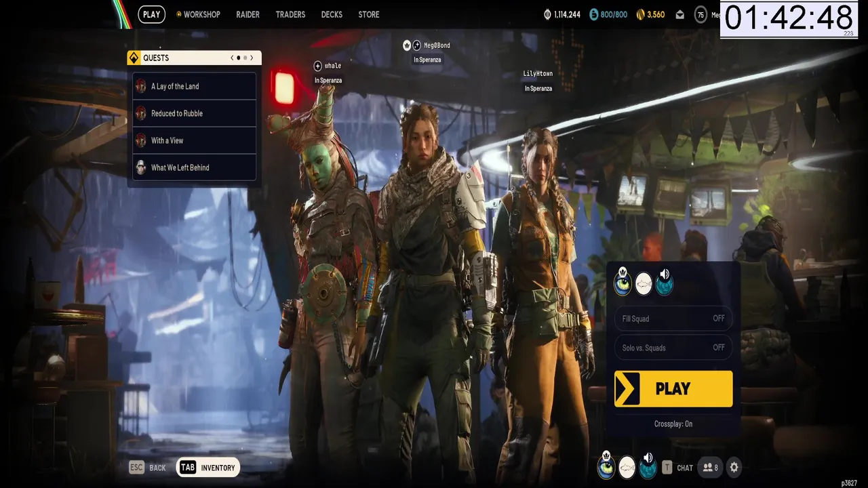Image resolution: width=868 pixels, height=488 pixels.
Task: Open the settings gear icon
Action: point(734,467)
